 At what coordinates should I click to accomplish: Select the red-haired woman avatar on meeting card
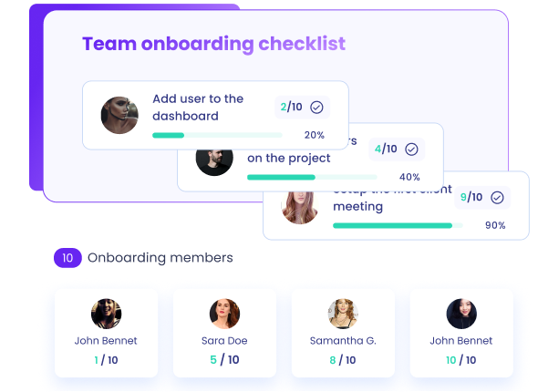300,208
